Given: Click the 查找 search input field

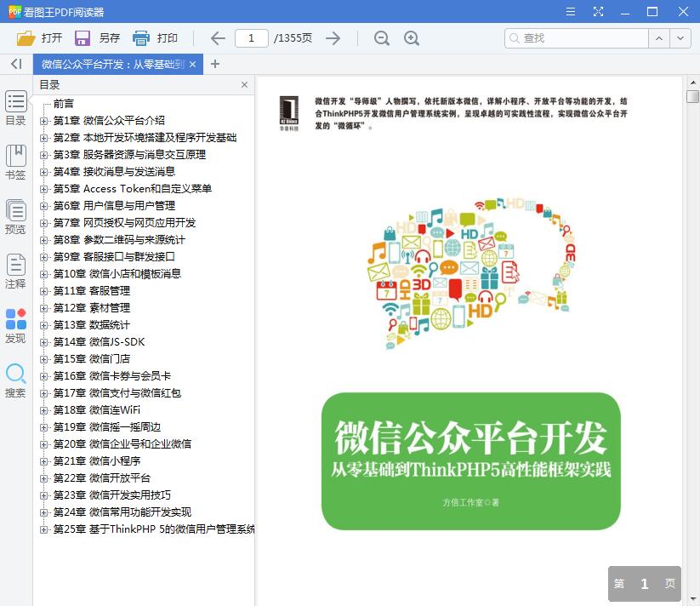Looking at the screenshot, I should click(577, 38).
